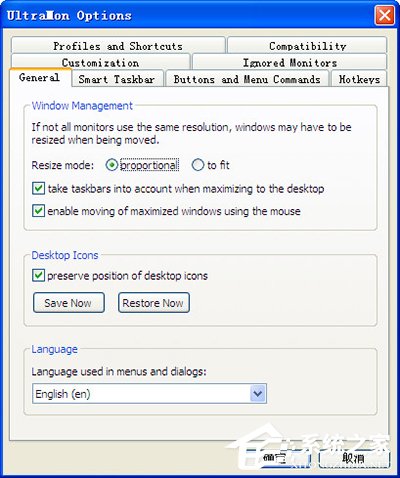Open Buttons and Menu Commands tab
The height and width of the screenshot is (478, 400).
(x=247, y=79)
